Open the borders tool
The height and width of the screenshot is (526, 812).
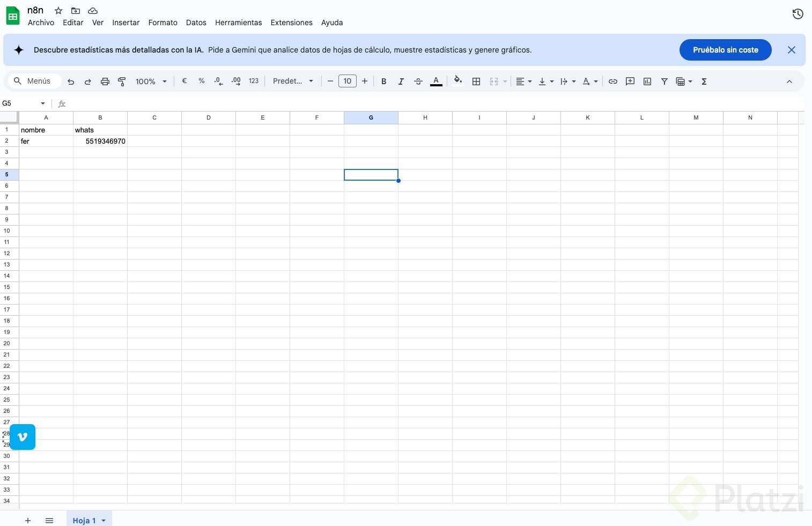click(x=476, y=82)
